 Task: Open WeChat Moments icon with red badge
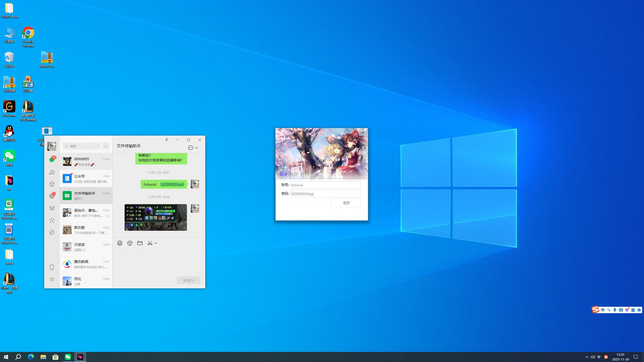coord(52,196)
